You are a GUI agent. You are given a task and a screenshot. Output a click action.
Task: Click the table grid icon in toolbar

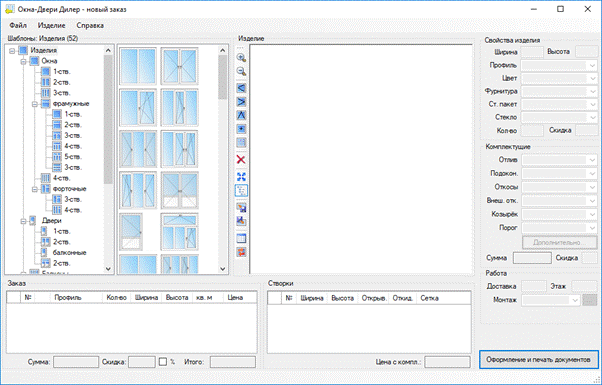pyautogui.click(x=241, y=238)
